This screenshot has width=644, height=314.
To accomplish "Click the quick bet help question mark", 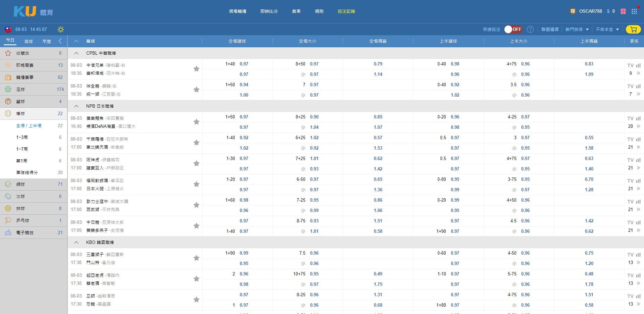I will point(530,30).
